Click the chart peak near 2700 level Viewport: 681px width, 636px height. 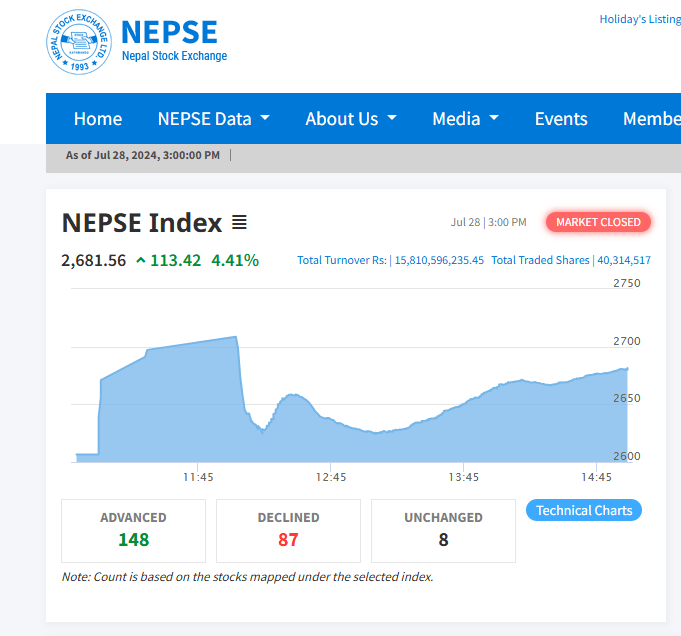tap(236, 337)
